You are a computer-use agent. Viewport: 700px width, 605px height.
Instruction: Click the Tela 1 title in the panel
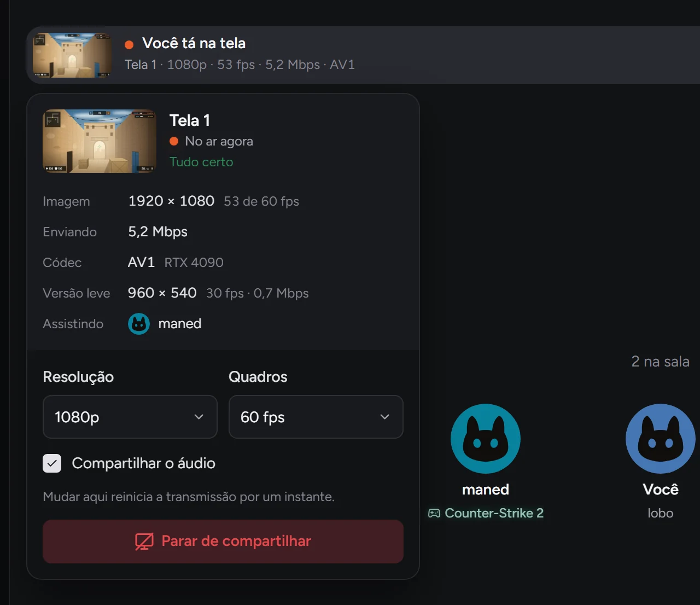pos(190,120)
